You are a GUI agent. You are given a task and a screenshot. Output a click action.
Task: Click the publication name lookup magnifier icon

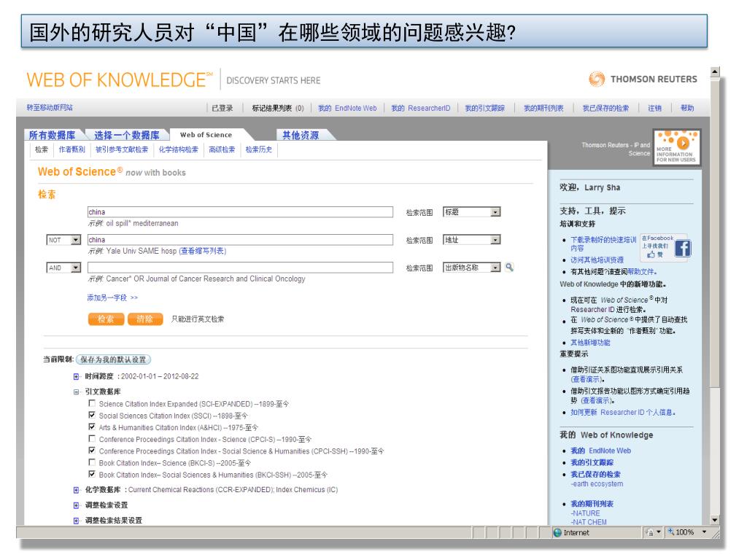509,267
